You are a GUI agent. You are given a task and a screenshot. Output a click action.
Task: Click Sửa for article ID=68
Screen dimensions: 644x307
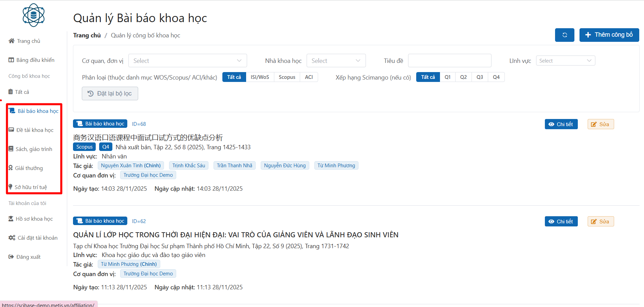coord(600,124)
